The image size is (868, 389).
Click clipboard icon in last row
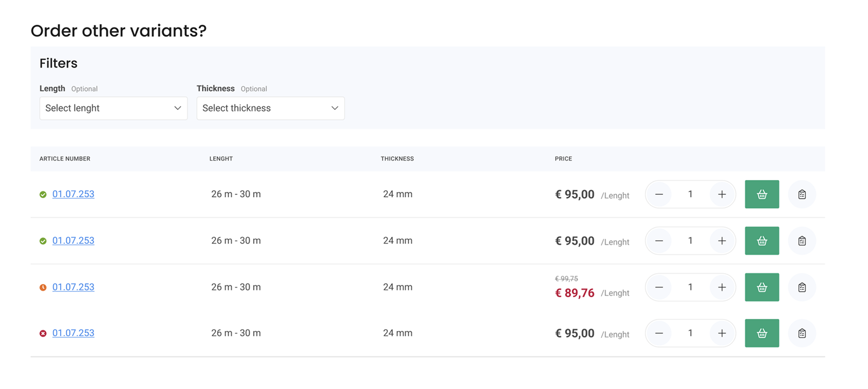click(802, 334)
